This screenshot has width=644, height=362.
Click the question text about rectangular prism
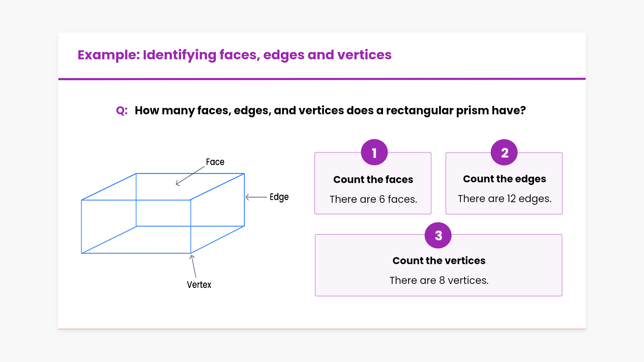coord(330,111)
